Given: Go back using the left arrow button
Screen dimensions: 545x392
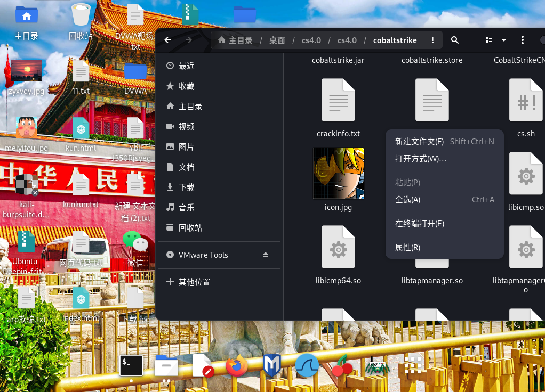Looking at the screenshot, I should (167, 40).
